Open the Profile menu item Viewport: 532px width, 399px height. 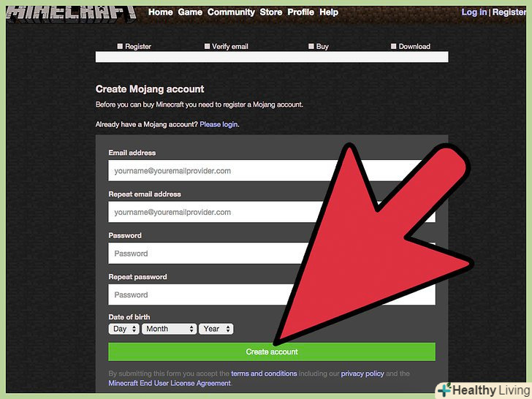pos(300,12)
